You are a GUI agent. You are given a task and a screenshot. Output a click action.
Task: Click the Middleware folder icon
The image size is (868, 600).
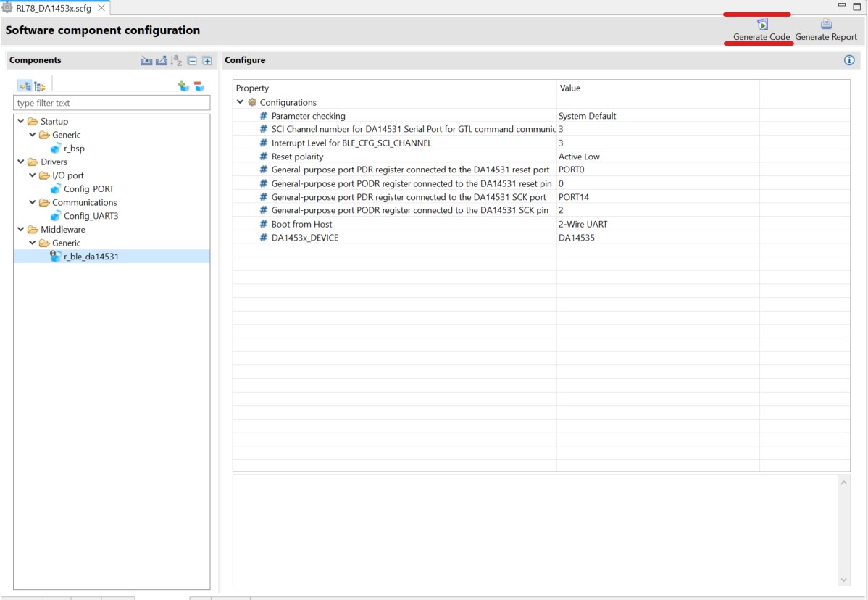click(x=33, y=229)
